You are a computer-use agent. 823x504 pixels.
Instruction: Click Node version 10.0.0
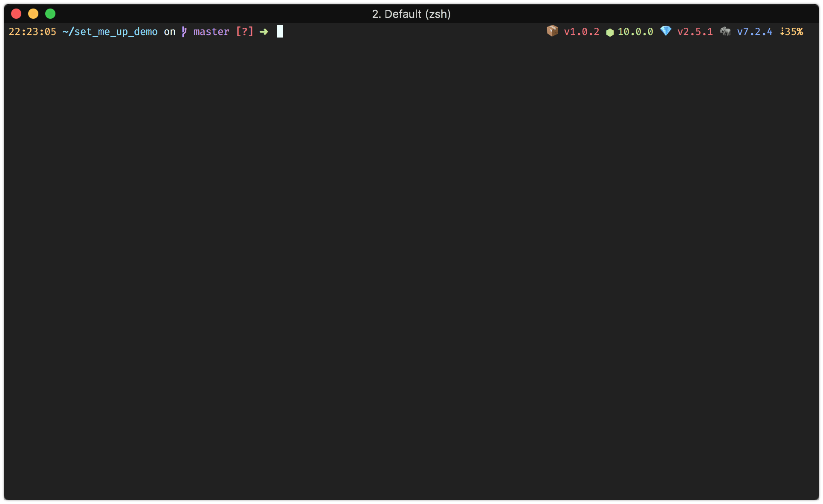tap(635, 32)
